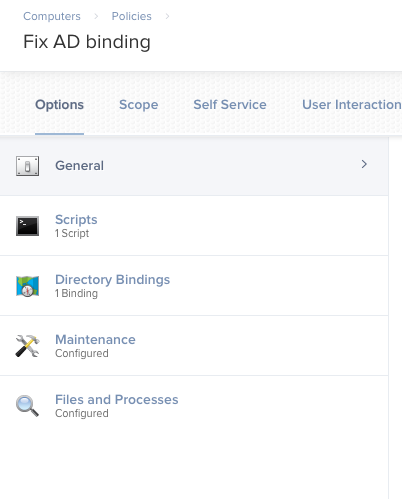Click the Fix AD binding policy title
The height and width of the screenshot is (499, 402).
pos(87,42)
